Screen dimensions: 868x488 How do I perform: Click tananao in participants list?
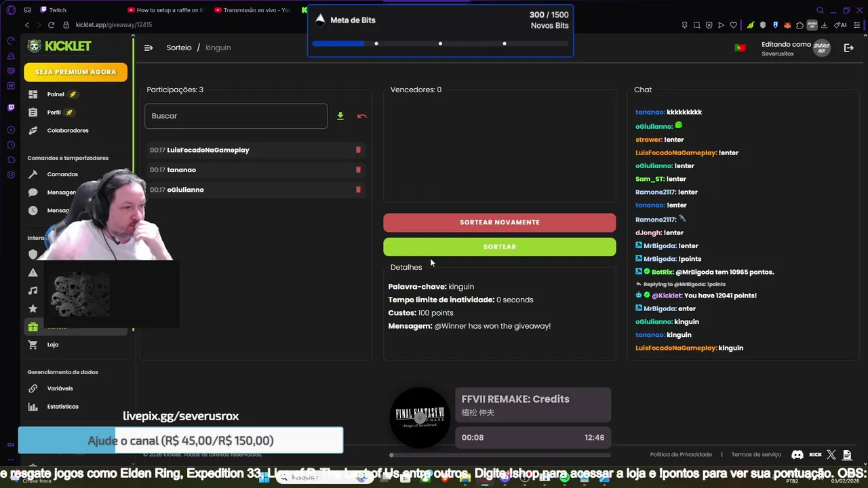point(181,170)
